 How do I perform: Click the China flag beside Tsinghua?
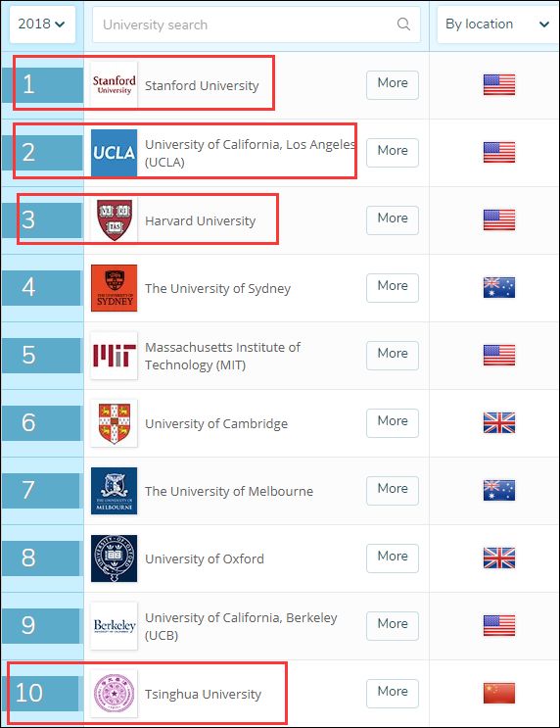pyautogui.click(x=499, y=693)
